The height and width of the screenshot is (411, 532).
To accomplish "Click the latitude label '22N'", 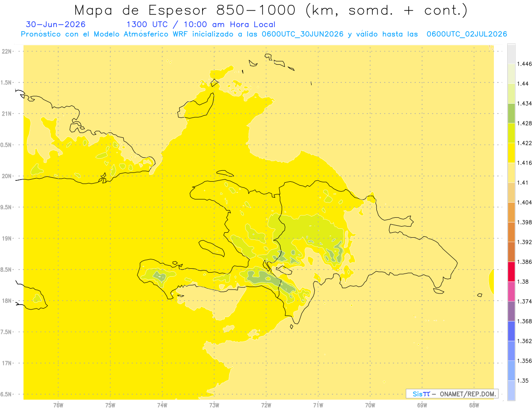I will point(7,51).
